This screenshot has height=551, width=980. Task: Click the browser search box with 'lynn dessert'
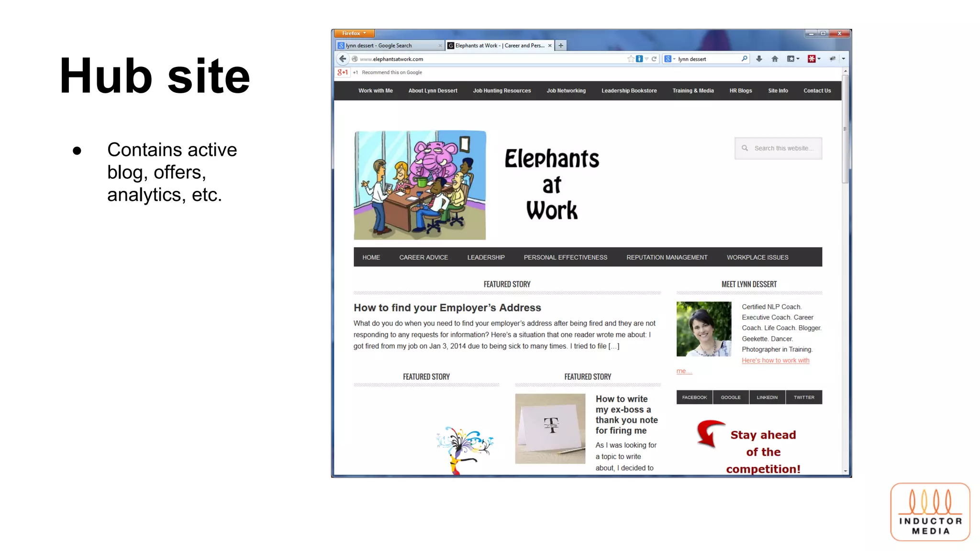[x=707, y=59]
